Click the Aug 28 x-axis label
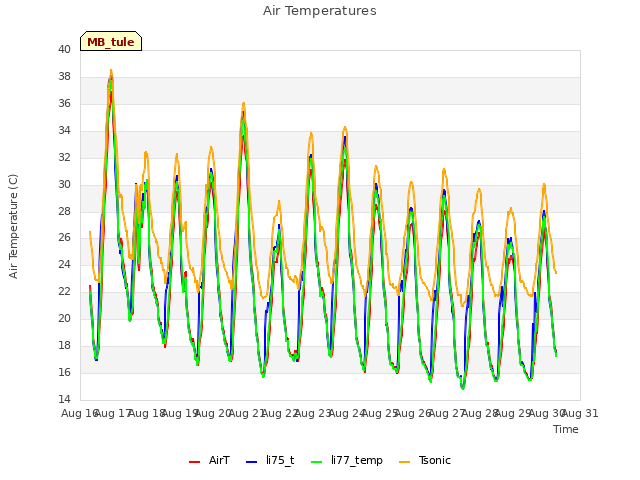 480,413
